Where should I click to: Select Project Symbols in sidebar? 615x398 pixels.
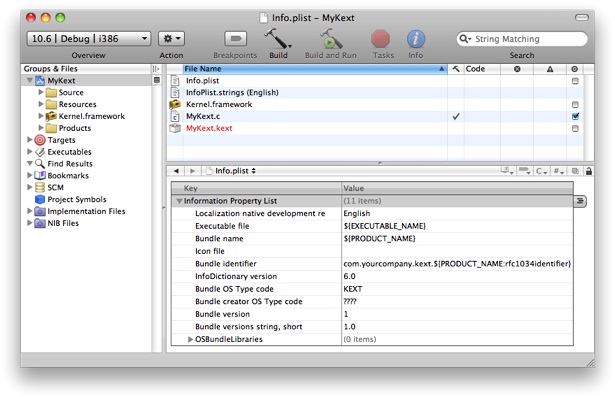tap(77, 199)
